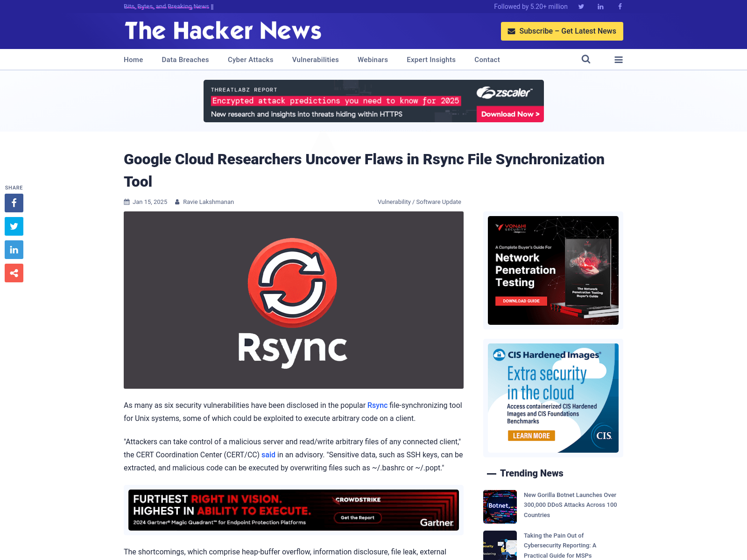Screen dimensions: 747x560
Task: Click the Trending News heading
Action: (531, 473)
